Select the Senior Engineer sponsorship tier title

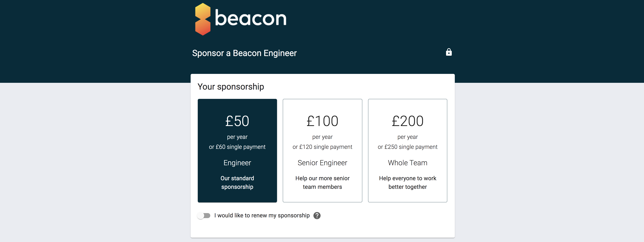click(322, 163)
